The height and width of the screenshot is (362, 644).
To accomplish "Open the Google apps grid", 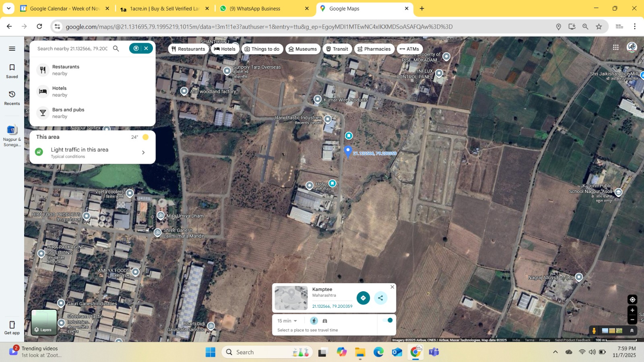I will coord(615,47).
